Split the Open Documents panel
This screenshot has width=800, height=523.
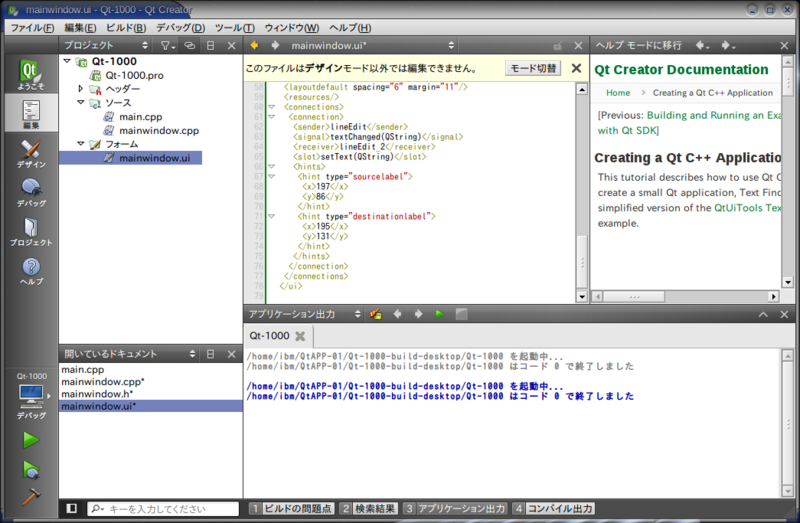[x=210, y=354]
